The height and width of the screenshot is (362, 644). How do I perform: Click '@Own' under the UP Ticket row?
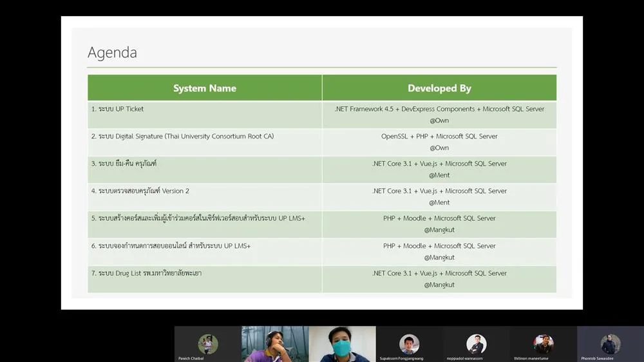(439, 120)
